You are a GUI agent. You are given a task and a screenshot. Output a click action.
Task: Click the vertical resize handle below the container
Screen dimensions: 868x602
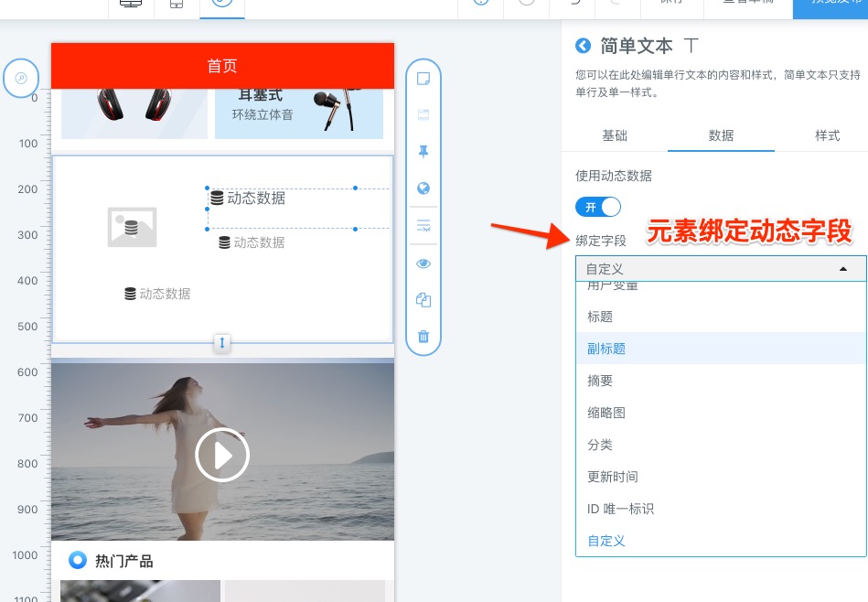coord(222,342)
